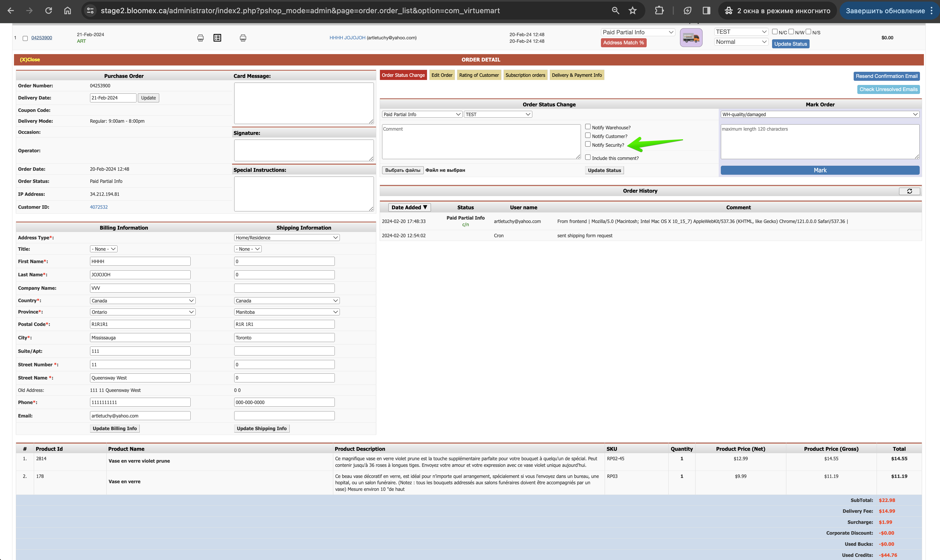
Task: Open the browser extensions puzzle icon
Action: [x=659, y=11]
